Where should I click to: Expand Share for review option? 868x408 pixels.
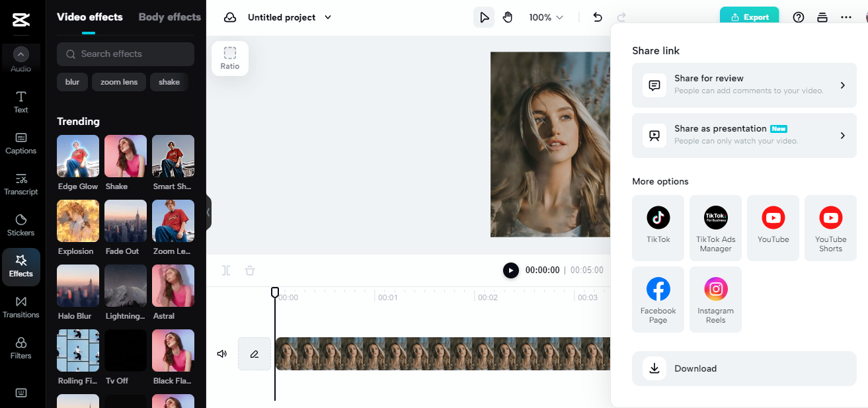coord(744,85)
